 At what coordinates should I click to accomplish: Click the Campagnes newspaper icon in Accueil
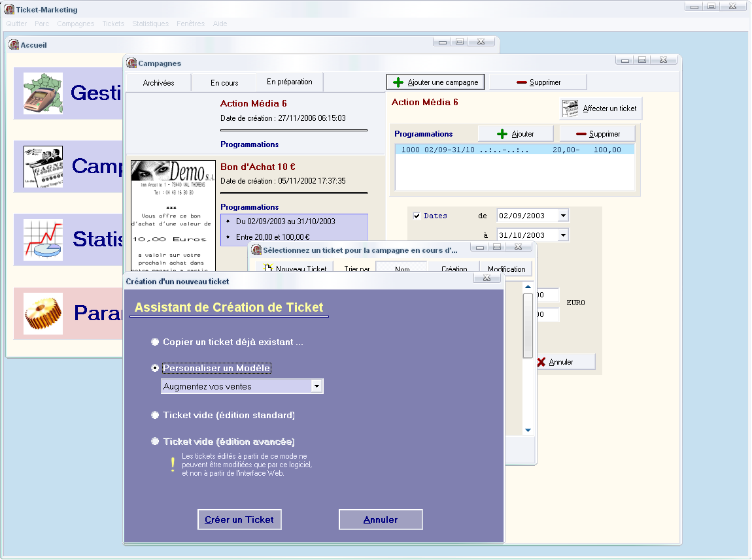[x=43, y=167]
